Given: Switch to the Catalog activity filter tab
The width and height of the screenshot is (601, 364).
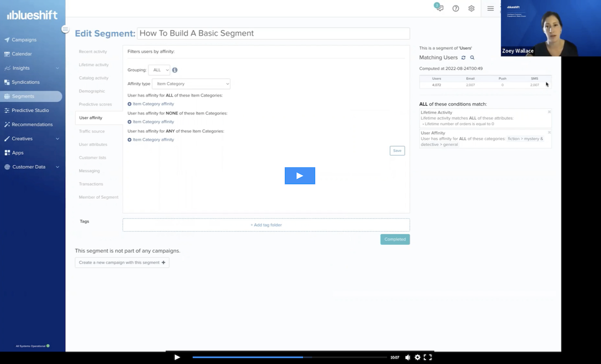Looking at the screenshot, I should [x=94, y=78].
